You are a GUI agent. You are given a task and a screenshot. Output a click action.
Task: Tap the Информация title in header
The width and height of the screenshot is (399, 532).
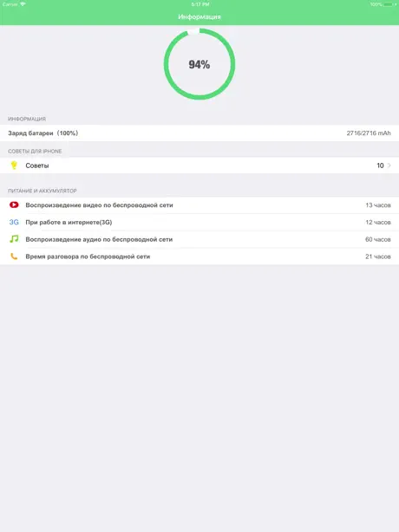coord(199,16)
